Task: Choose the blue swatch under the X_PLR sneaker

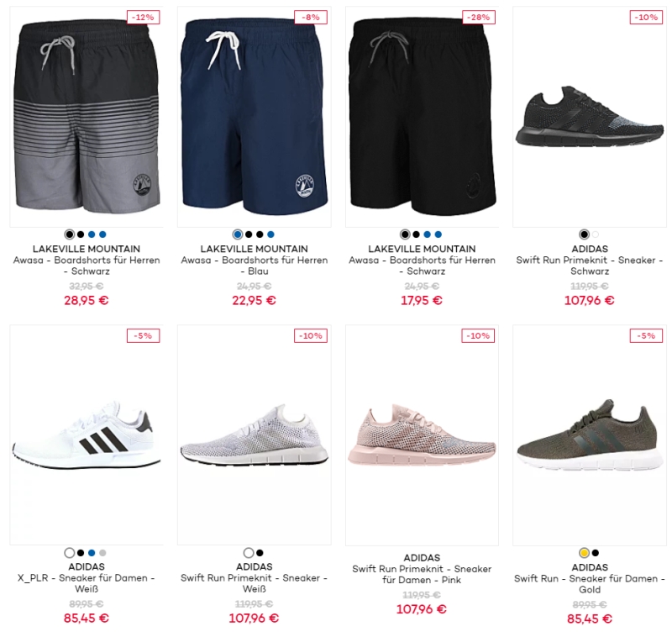Action: [x=92, y=553]
